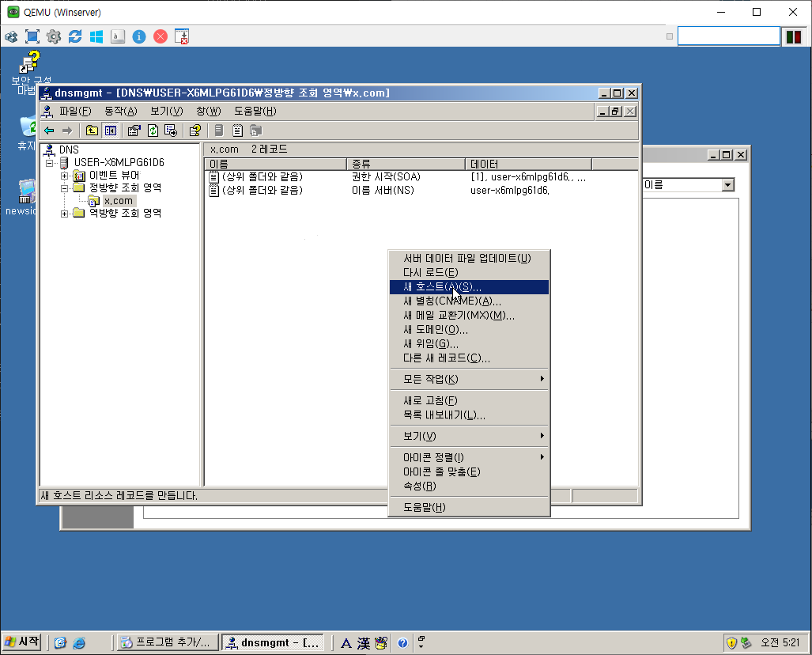Sort by the 종류 column header

(406, 165)
